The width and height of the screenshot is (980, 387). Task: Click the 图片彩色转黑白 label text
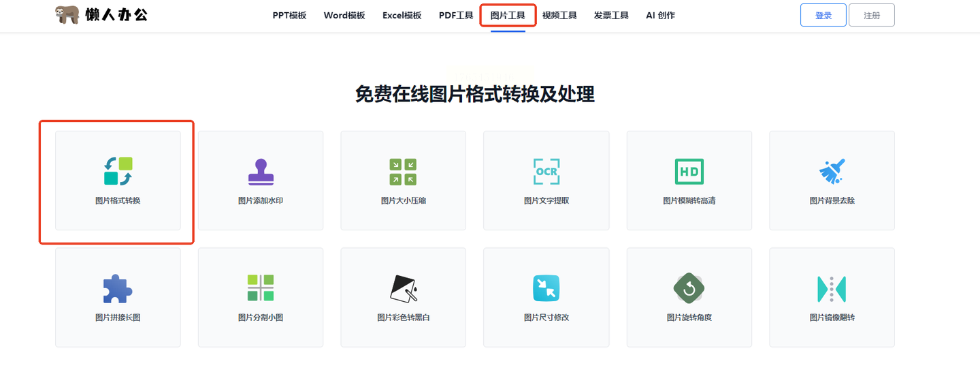pyautogui.click(x=404, y=318)
